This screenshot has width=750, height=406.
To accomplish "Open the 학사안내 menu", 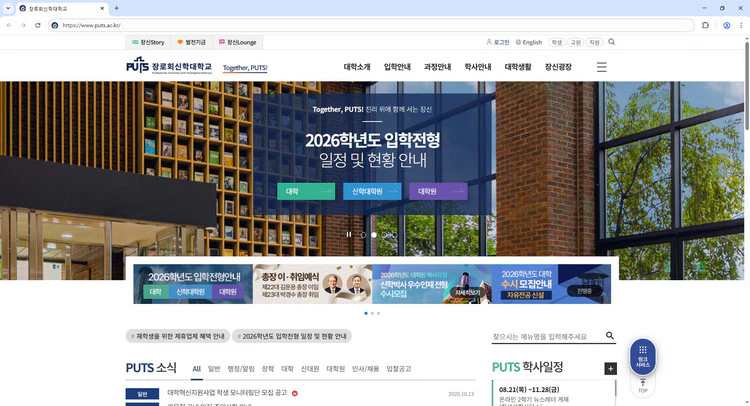I will click(x=477, y=67).
